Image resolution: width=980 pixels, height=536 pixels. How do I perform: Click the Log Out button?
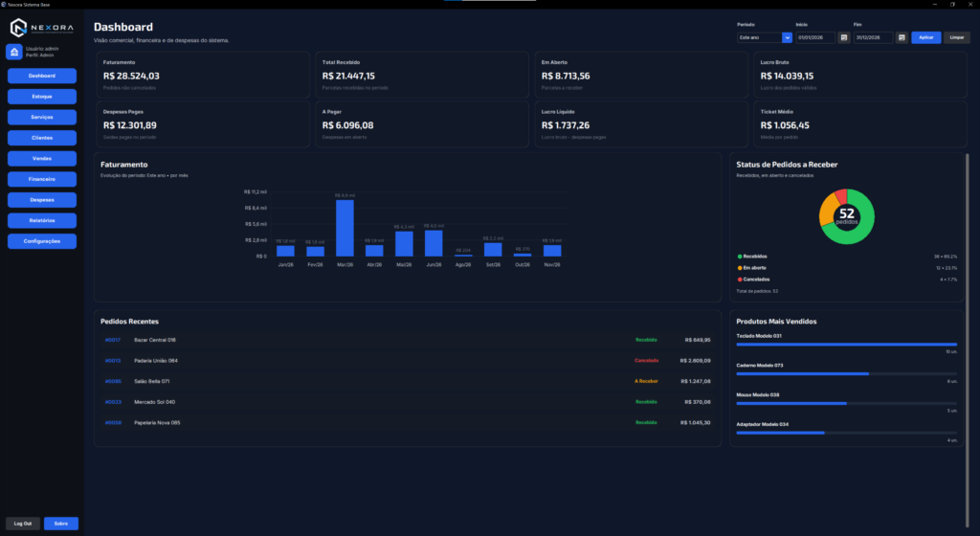(23, 524)
